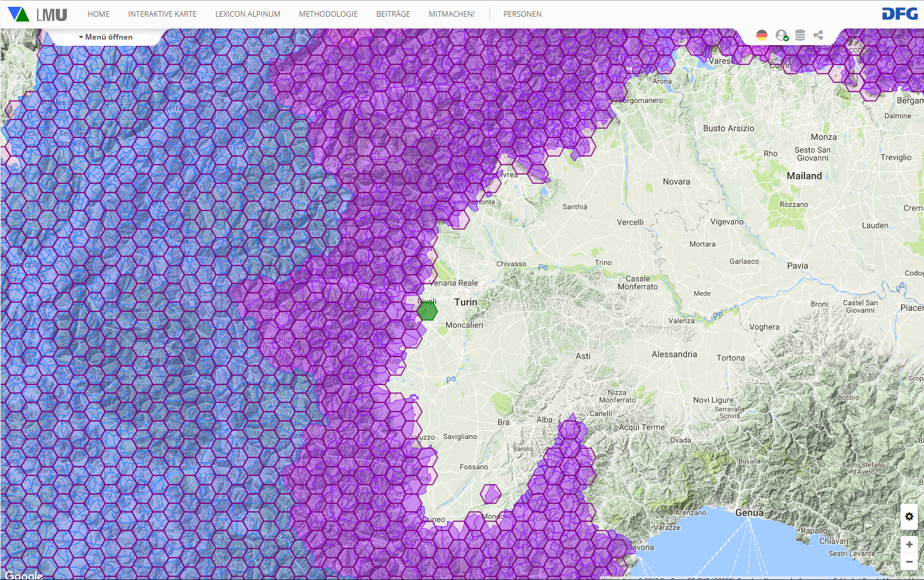Click the share icon
The width and height of the screenshot is (924, 580).
pyautogui.click(x=818, y=35)
